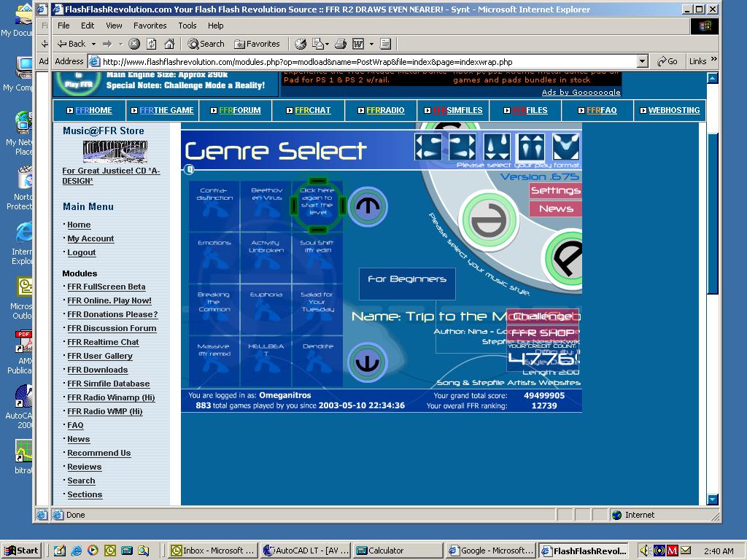
Task: Expand the Links toolbar chevron
Action: [713, 60]
